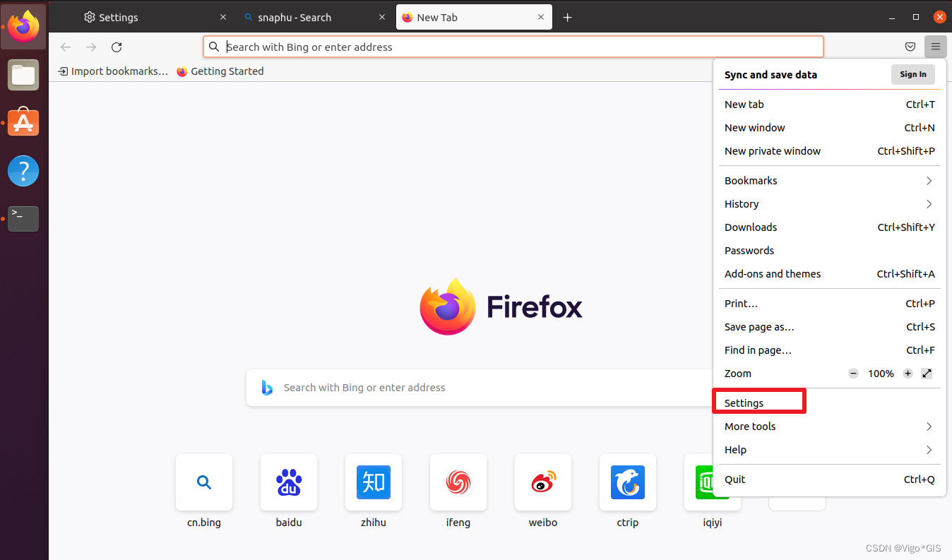Expand the History submenu

tap(830, 204)
